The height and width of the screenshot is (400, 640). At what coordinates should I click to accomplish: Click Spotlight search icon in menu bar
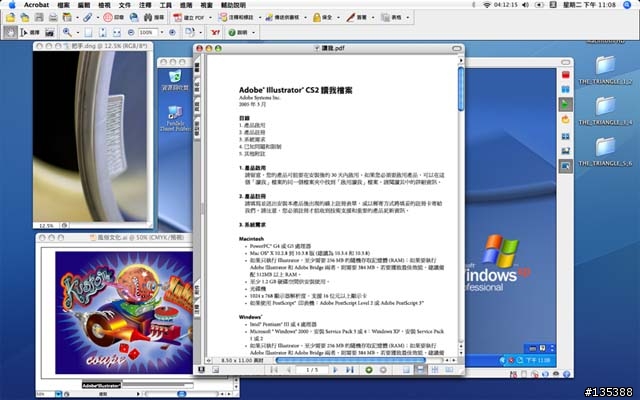tap(628, 5)
